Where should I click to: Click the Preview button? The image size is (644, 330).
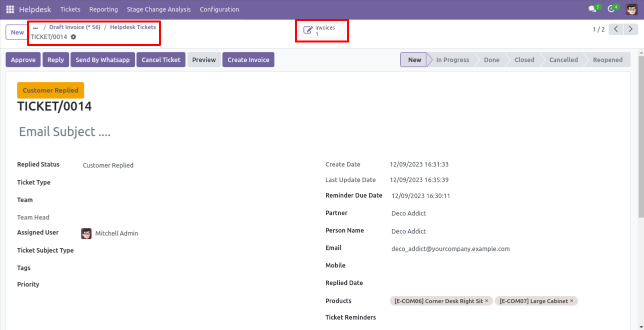204,60
